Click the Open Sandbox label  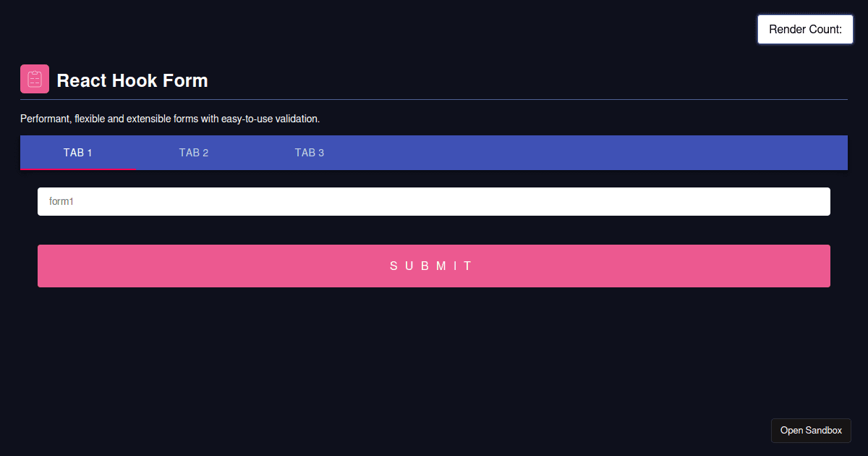coord(811,430)
